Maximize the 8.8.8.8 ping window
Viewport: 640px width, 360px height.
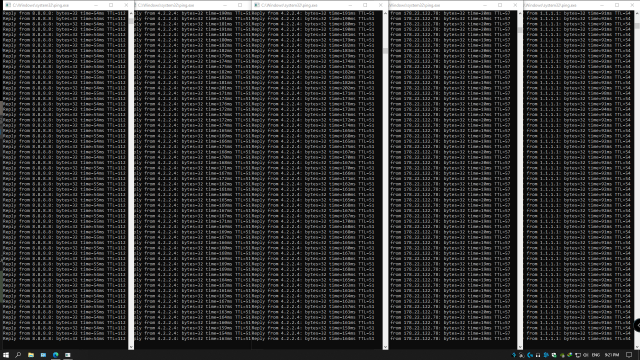click(x=111, y=5)
